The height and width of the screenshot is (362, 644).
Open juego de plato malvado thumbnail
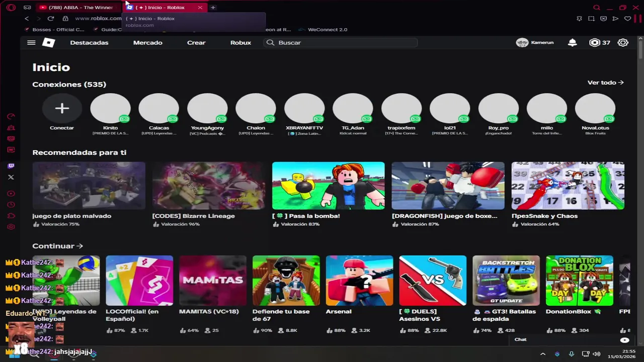click(89, 186)
